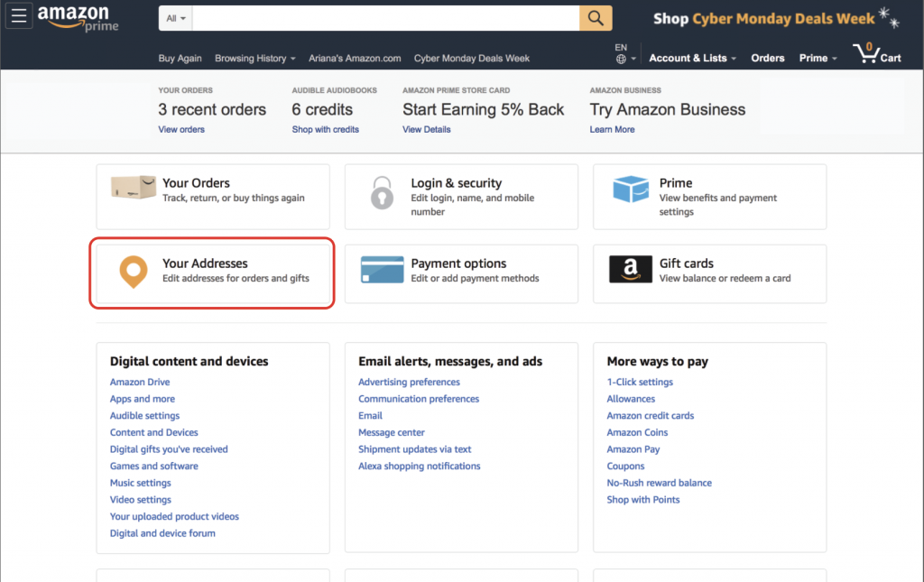Screen dimensions: 924x582
Task: Click Try Amazon Business heading
Action: click(667, 109)
